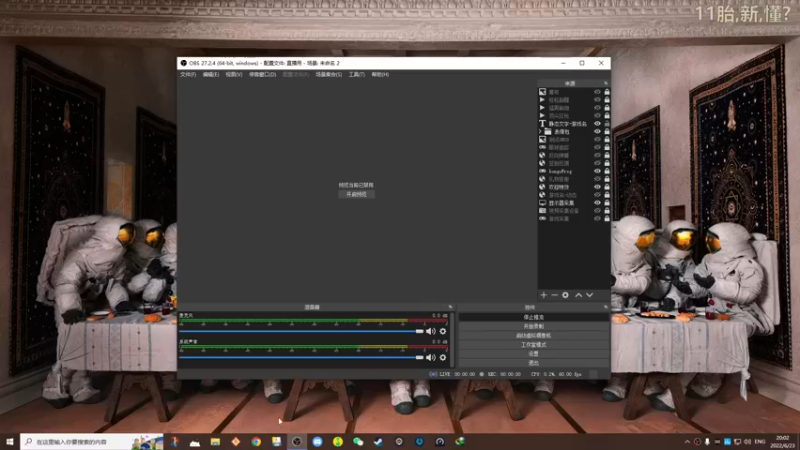The height and width of the screenshot is (450, 800).
Task: Add a new source with the plus icon
Action: tap(543, 295)
